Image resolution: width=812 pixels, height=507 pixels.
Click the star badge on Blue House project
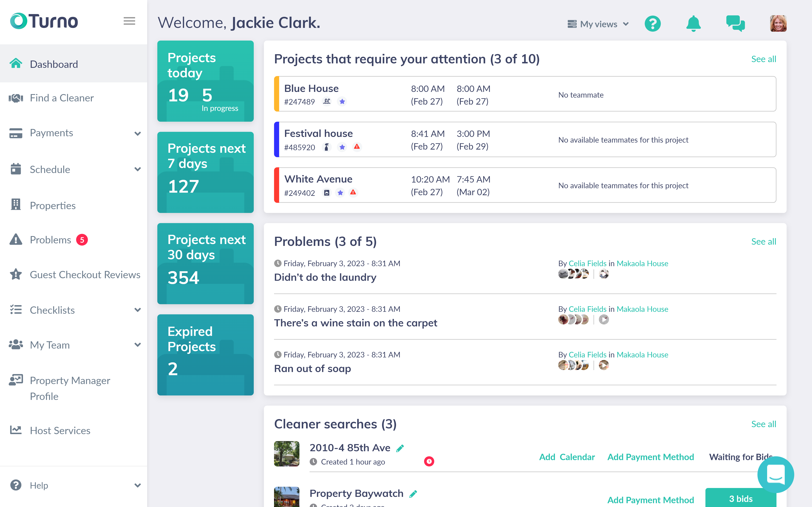coord(342,102)
